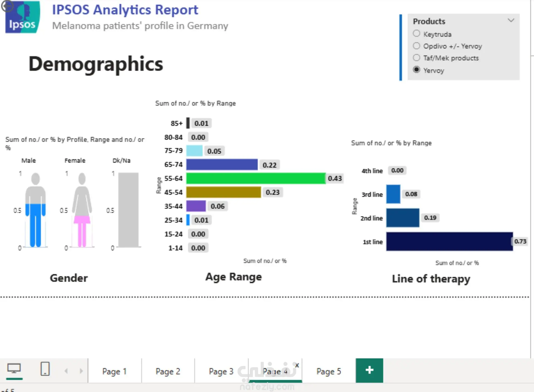Image resolution: width=534 pixels, height=392 pixels.
Task: Open Page 5 tab
Action: 329,371
